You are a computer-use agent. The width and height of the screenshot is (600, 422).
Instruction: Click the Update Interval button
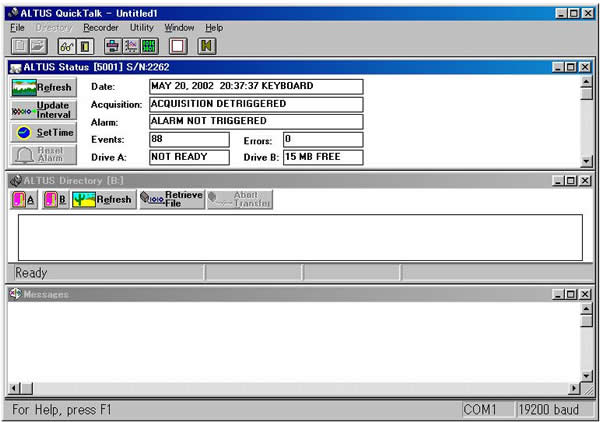coord(44,110)
